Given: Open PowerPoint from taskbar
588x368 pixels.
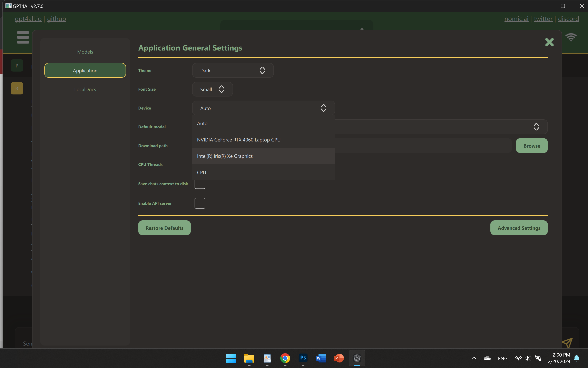Looking at the screenshot, I should pos(339,358).
